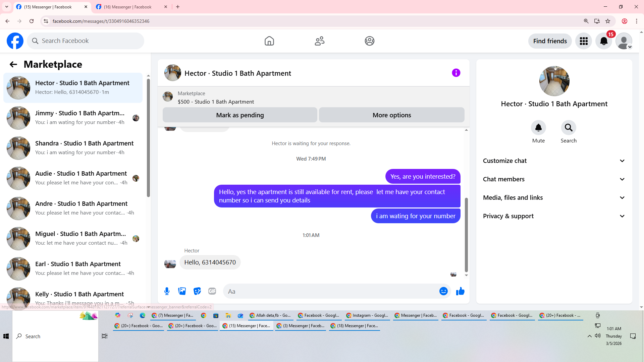Switch to (7) Messenger taskbar window

[172, 315]
